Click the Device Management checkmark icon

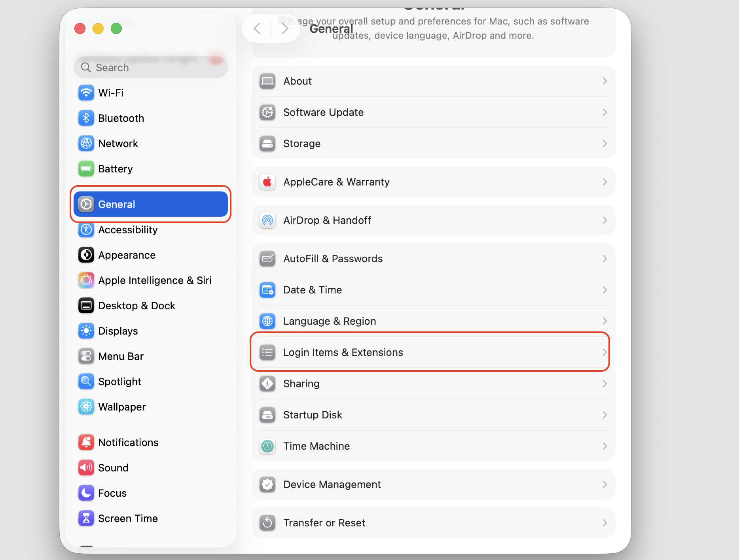(267, 484)
